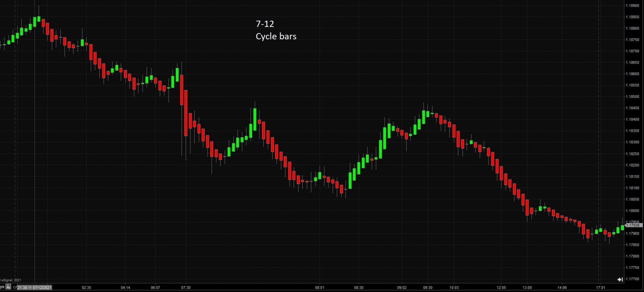Select the 09:30 time axis label
The height and width of the screenshot is (292, 644).
[x=428, y=287]
